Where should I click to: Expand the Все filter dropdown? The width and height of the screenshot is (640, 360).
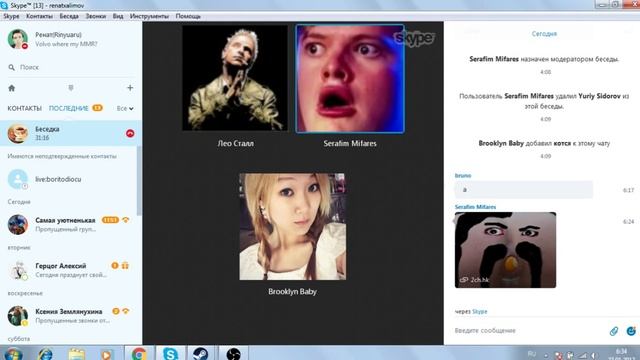pos(125,109)
